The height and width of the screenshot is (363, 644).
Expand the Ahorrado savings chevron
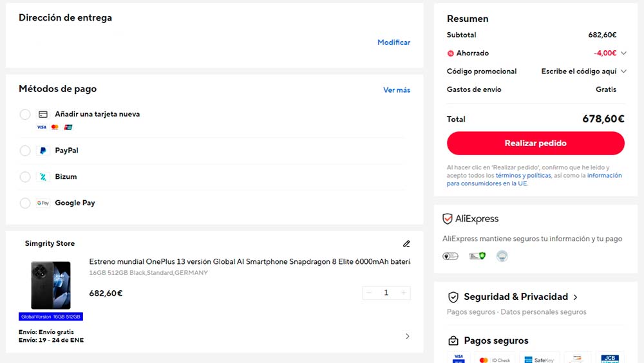tap(623, 53)
